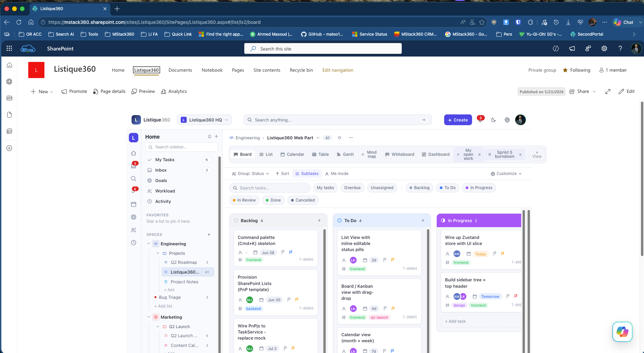Open the Q2 Roadmap list
Image resolution: width=644 pixels, height=353 pixels.
coord(187,262)
